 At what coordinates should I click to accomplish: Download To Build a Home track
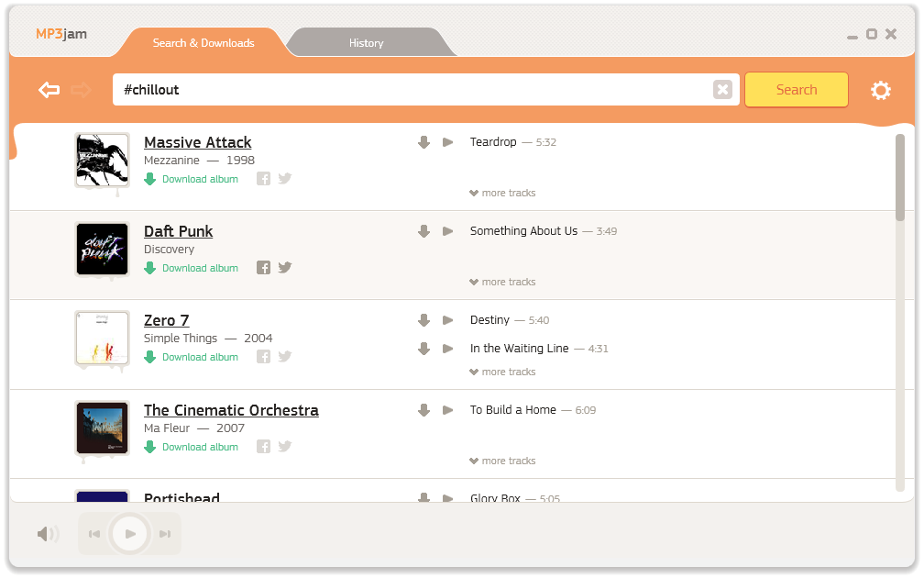[423, 410]
